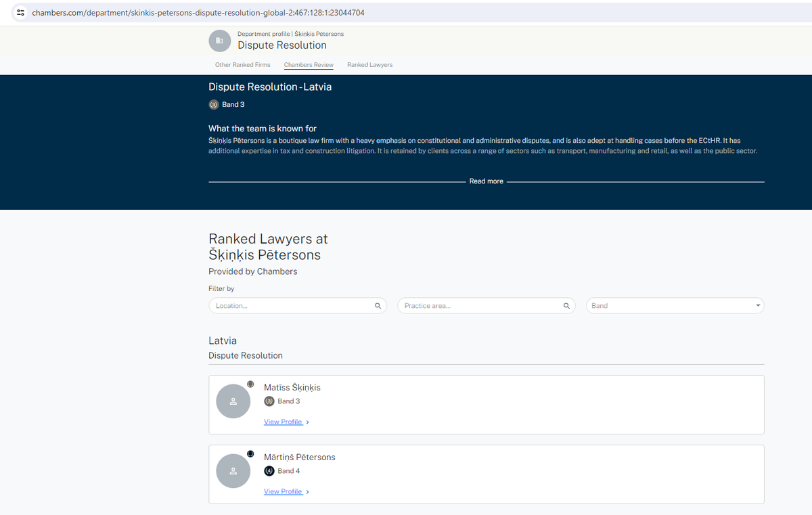
Task: Click the Practice area filter input
Action: tap(487, 306)
